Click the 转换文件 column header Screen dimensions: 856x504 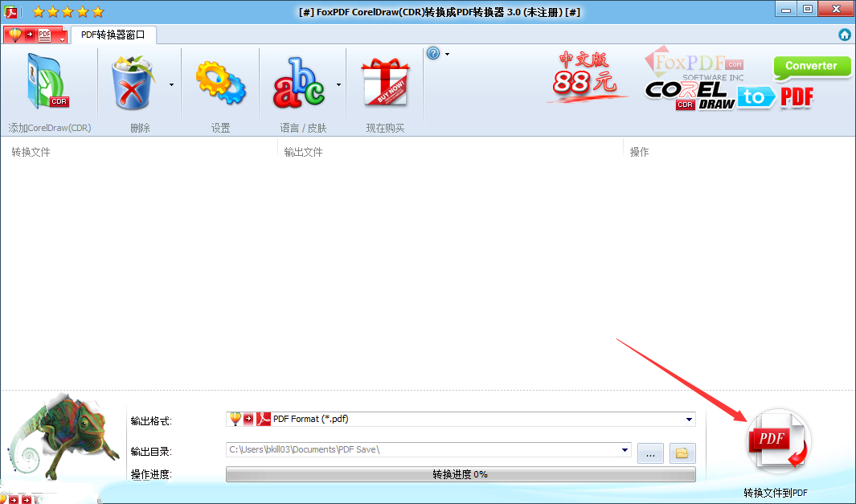[31, 152]
